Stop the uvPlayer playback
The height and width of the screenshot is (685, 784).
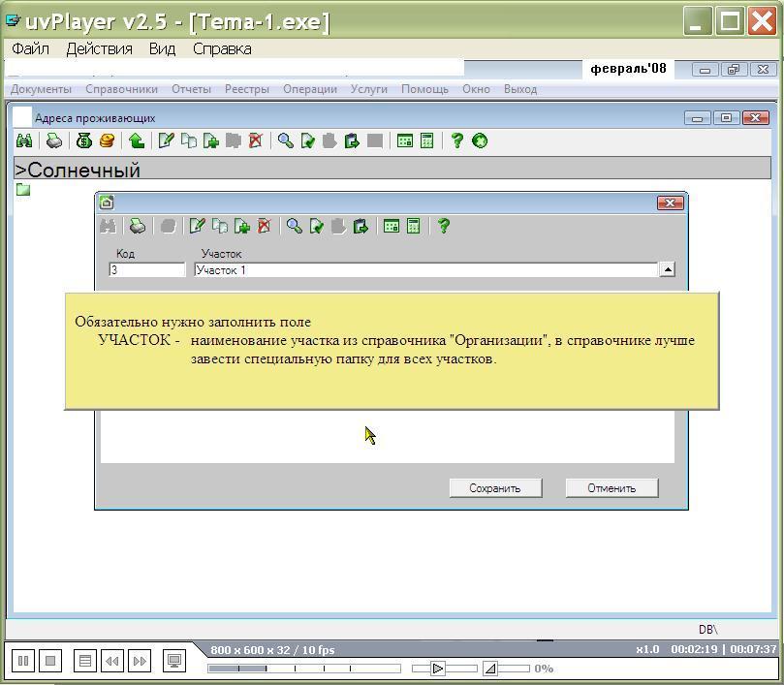tap(50, 661)
